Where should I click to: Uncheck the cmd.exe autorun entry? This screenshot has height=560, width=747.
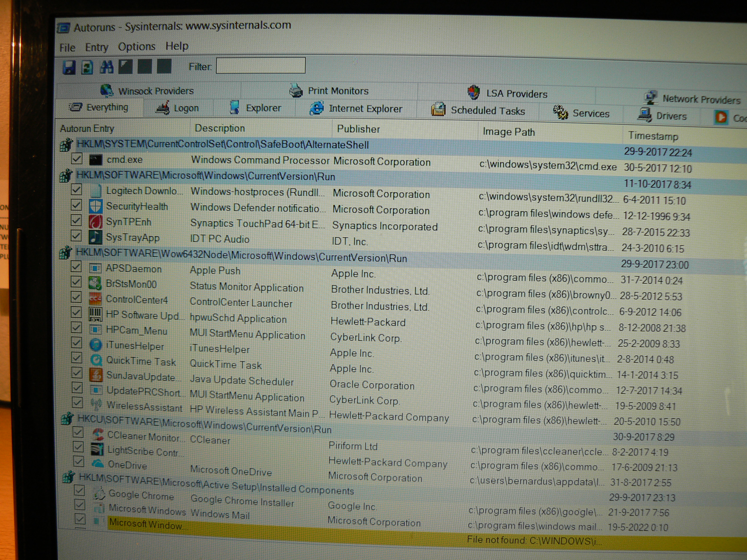pos(77,158)
